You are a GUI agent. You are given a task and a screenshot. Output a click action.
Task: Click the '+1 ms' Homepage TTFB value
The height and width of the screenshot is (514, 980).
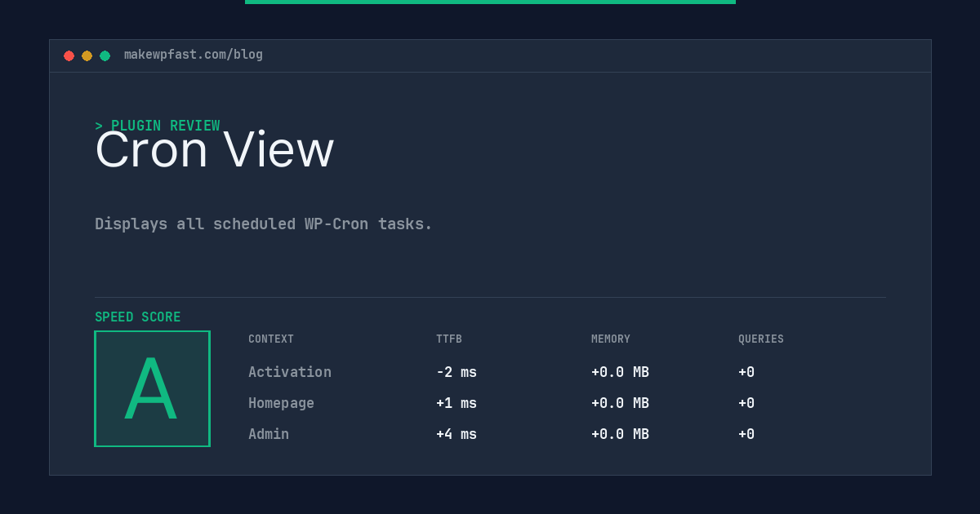(x=457, y=403)
